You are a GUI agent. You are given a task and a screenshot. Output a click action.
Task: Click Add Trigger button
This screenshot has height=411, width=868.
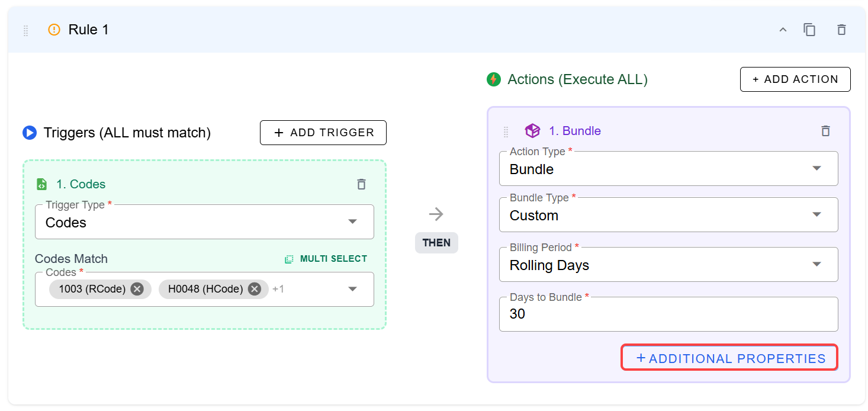point(323,133)
